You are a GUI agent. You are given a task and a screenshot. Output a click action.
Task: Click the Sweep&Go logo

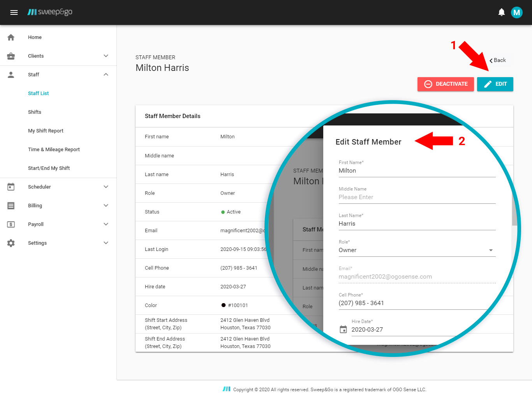coord(50,12)
